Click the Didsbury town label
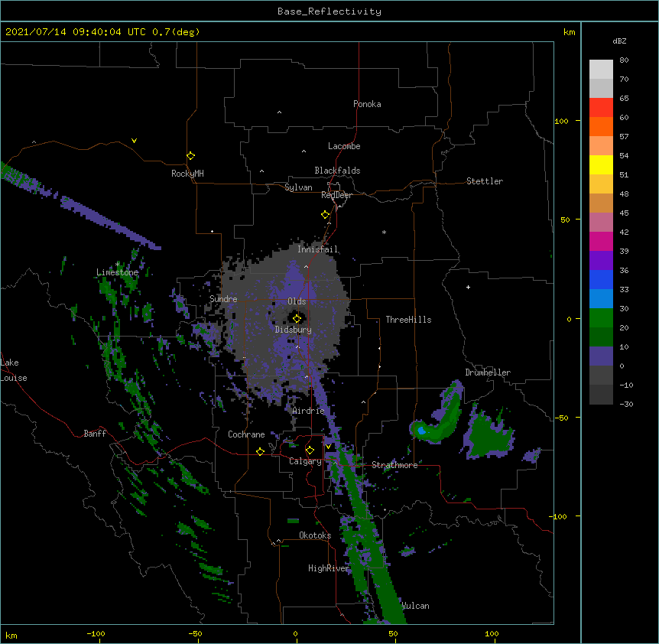 (x=294, y=330)
